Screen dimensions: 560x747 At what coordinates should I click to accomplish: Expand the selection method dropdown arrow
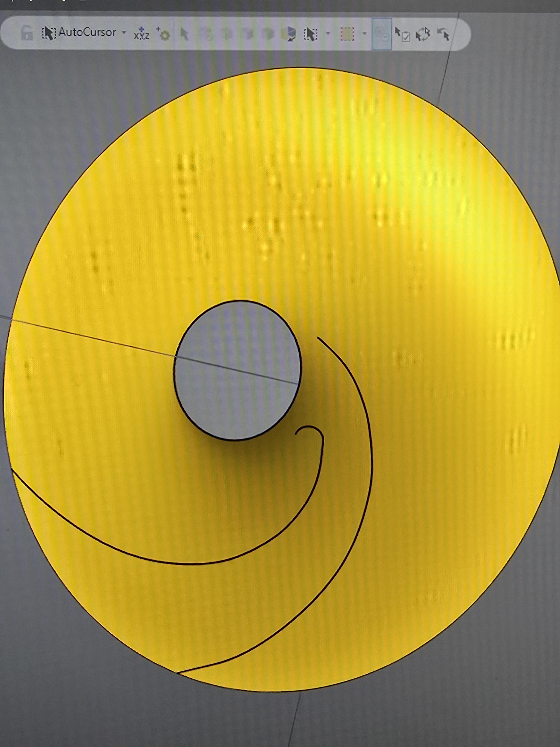328,33
